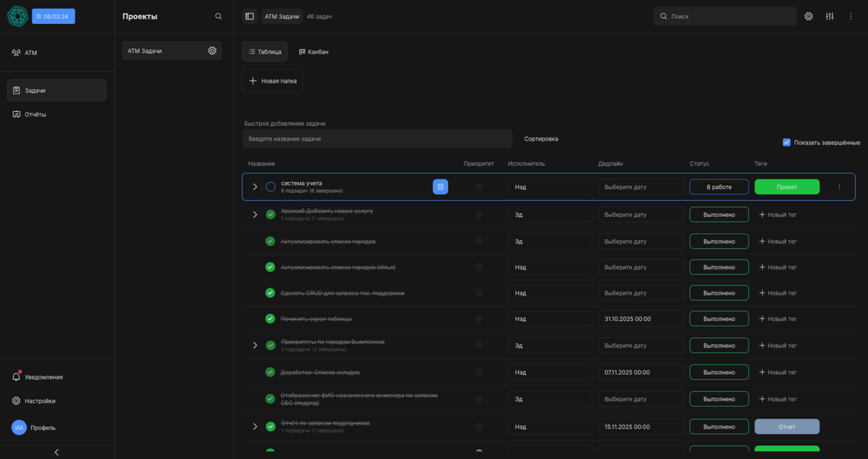
Task: Set priority for Доработка: Списки складов
Action: click(479, 372)
